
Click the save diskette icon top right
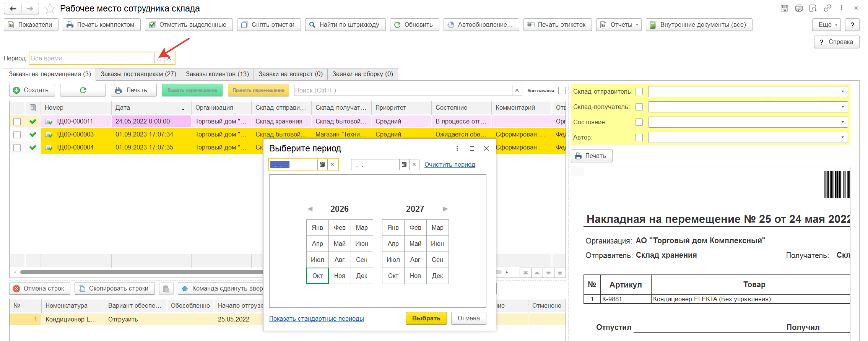[784, 8]
